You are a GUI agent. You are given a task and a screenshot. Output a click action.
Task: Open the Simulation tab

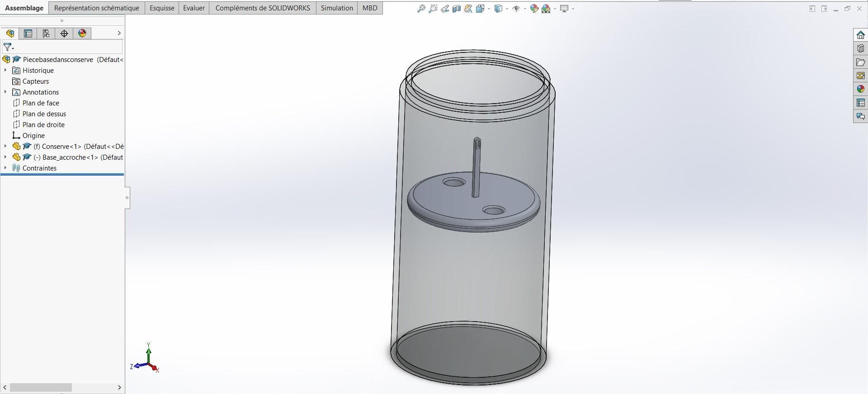click(337, 8)
